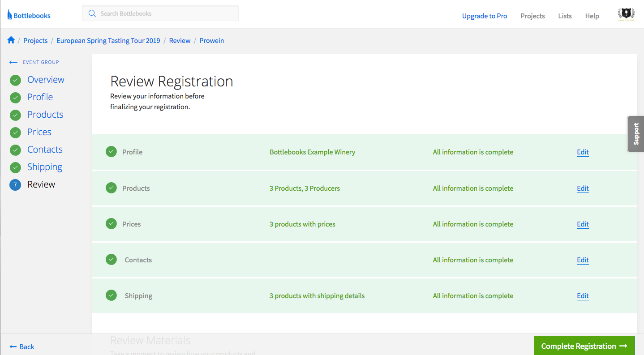This screenshot has height=355, width=644.
Task: Open the user avatar crest
Action: 626,15
